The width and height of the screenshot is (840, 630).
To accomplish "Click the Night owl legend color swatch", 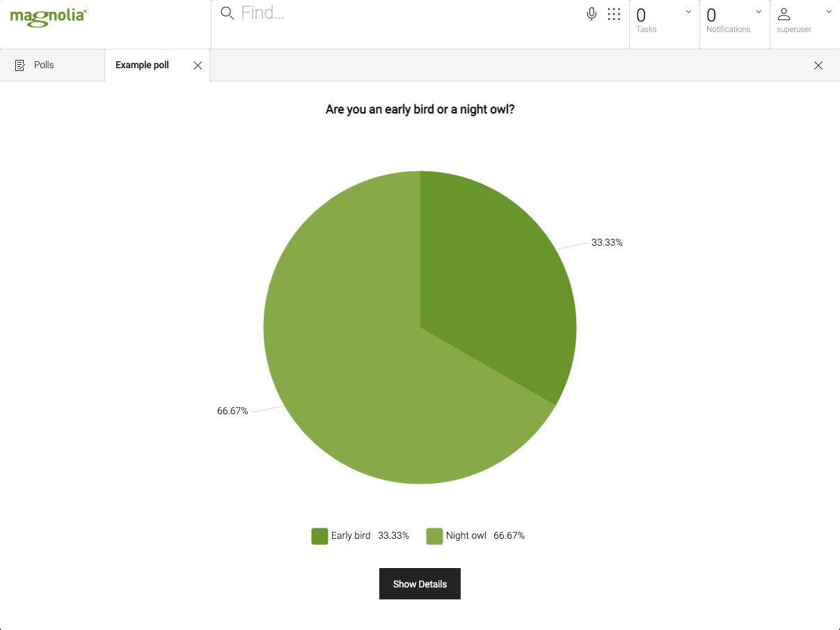I will (434, 536).
